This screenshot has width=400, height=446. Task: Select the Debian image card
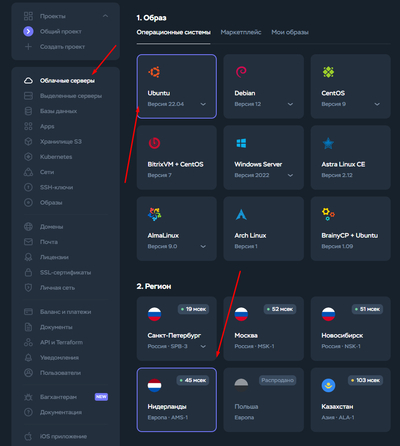tap(263, 86)
